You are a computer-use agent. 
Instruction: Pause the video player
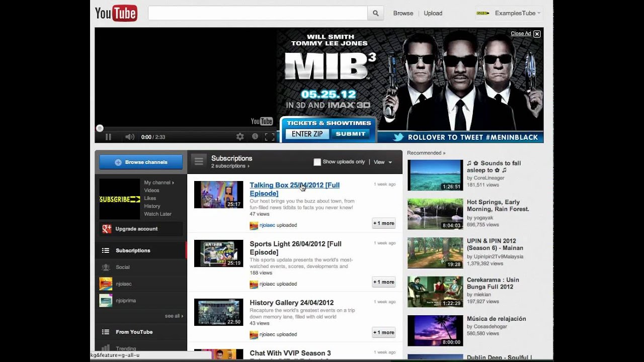[108, 137]
